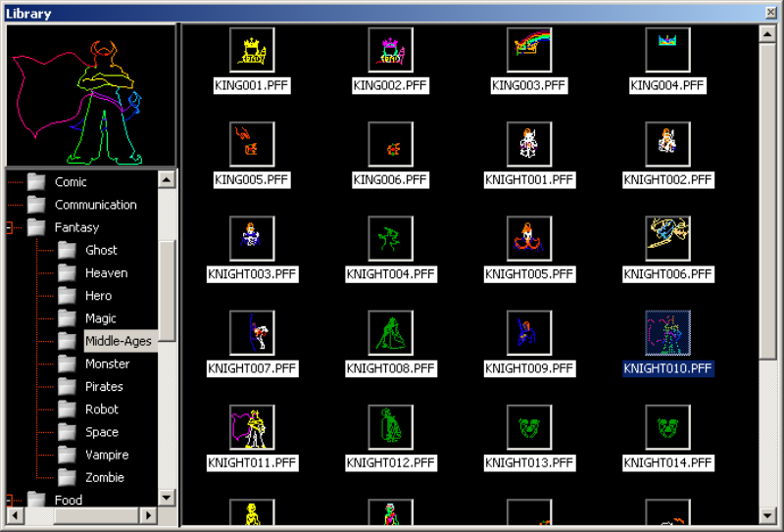
Task: Collapse the Fantasy tree node
Action: coord(10,228)
